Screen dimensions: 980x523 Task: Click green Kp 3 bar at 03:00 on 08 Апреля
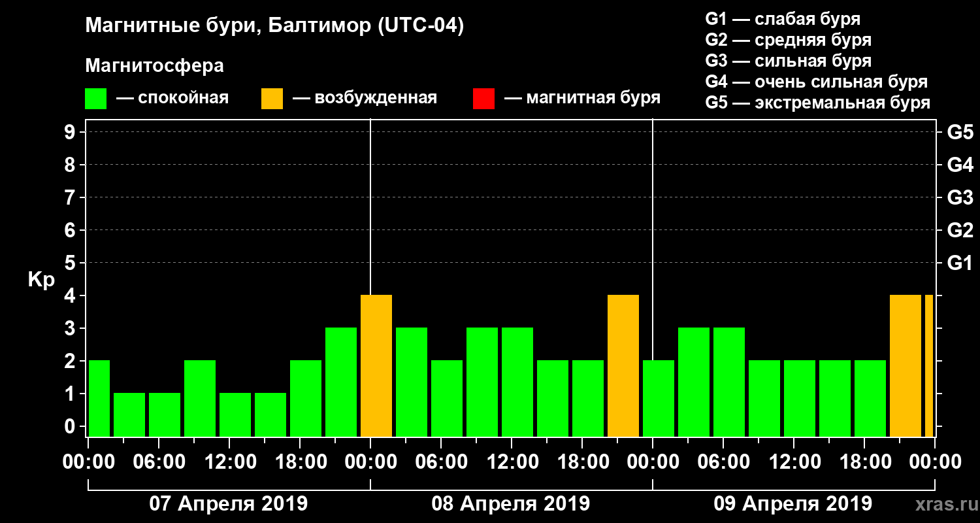click(x=412, y=382)
